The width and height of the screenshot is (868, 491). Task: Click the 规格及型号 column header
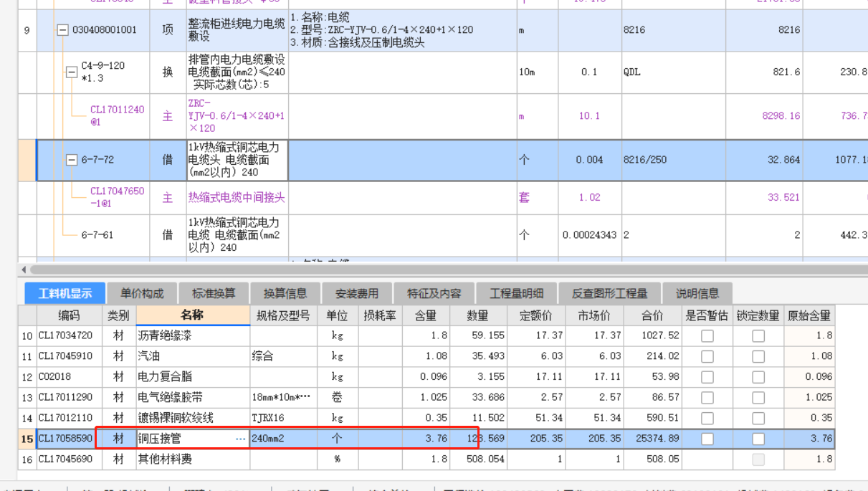(x=283, y=315)
